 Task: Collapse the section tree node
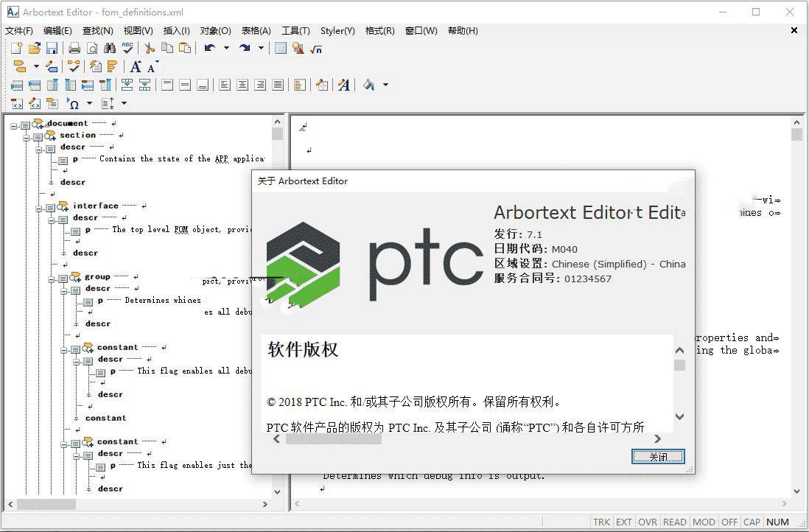(x=27, y=137)
